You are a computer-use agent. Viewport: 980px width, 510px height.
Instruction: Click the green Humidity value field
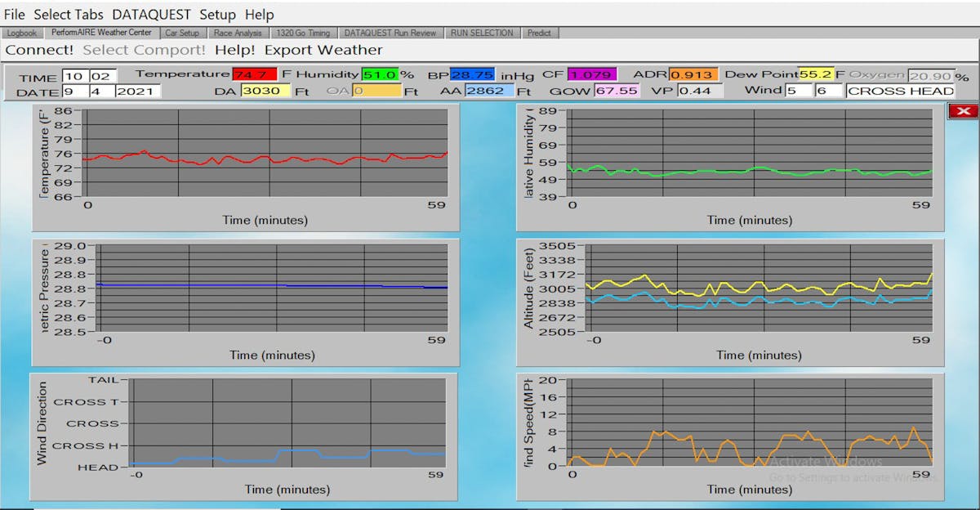tap(380, 74)
